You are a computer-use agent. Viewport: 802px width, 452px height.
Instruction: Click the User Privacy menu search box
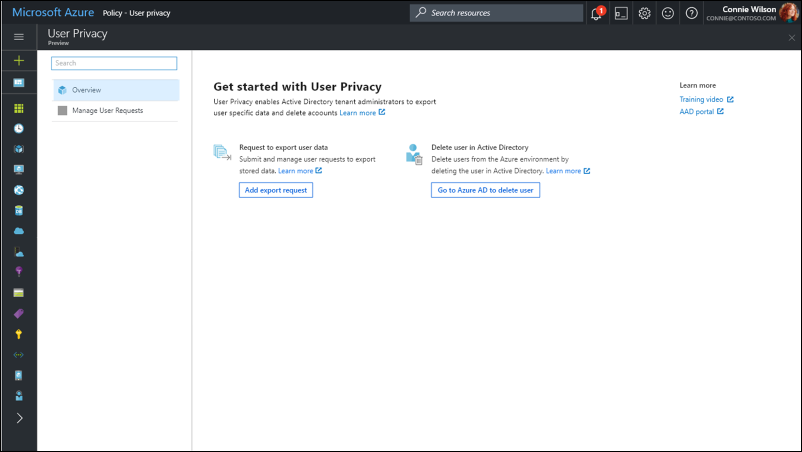click(x=114, y=63)
